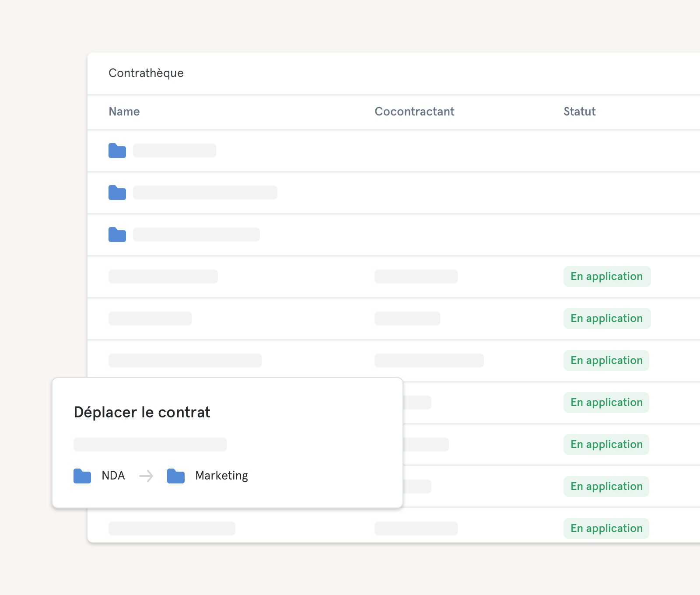
Task: Click the contract name field in the move dialog
Action: coord(150,444)
